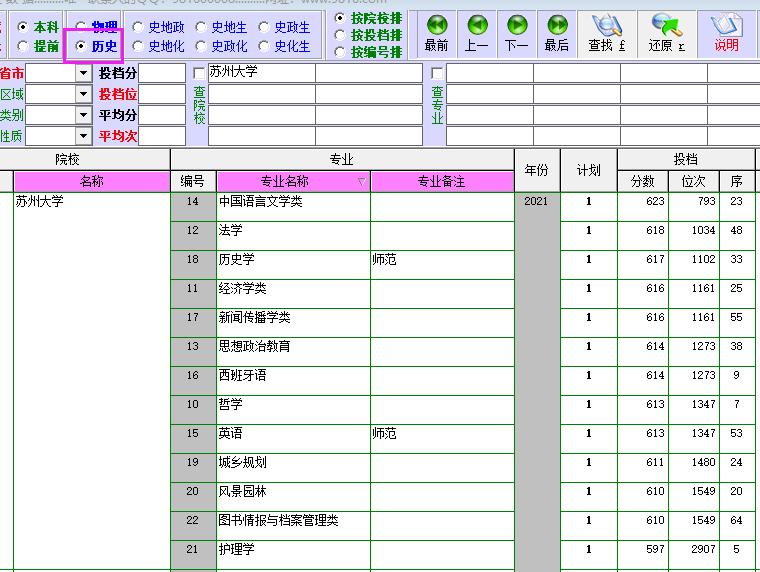This screenshot has height=572, width=760.
Task: Select the 护理学 major row
Action: [x=293, y=555]
